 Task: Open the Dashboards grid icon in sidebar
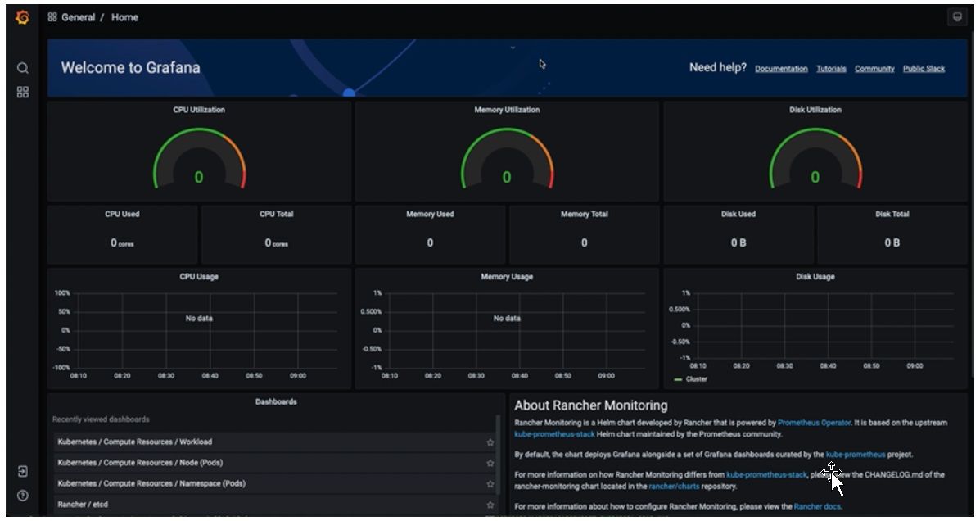[23, 93]
